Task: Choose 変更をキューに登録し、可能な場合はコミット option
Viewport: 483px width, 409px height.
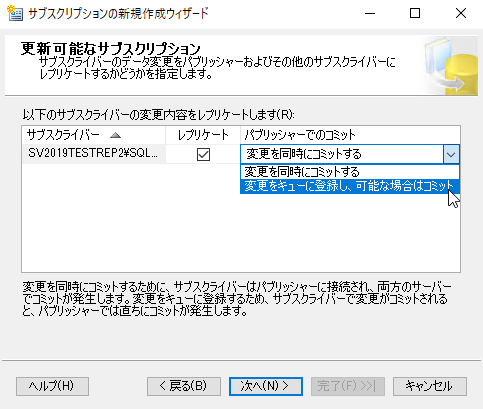Action: point(350,186)
